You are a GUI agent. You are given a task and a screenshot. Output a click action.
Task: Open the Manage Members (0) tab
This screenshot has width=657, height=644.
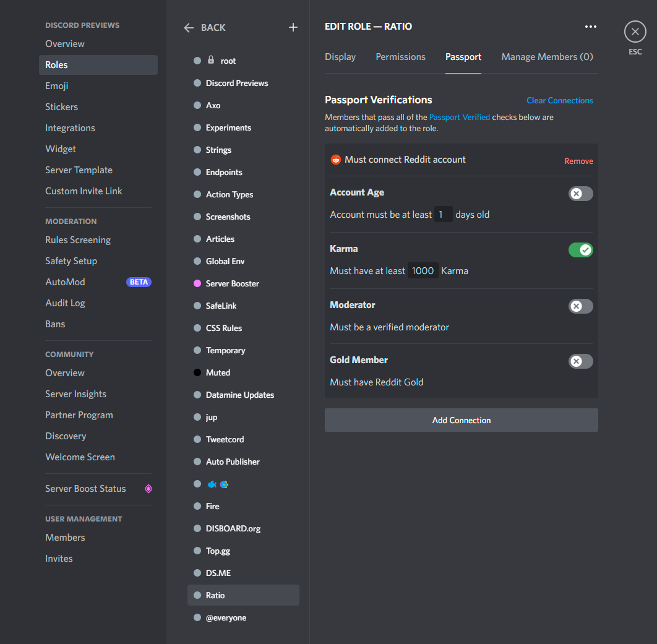coord(547,57)
